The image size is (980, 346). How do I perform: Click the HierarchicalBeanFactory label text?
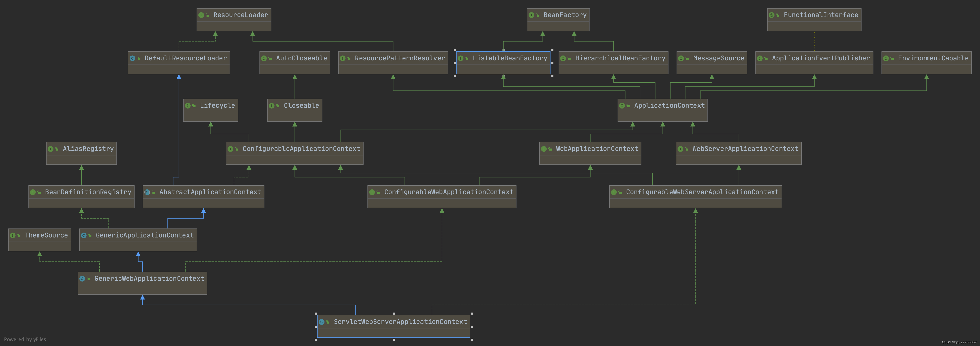[x=620, y=59]
